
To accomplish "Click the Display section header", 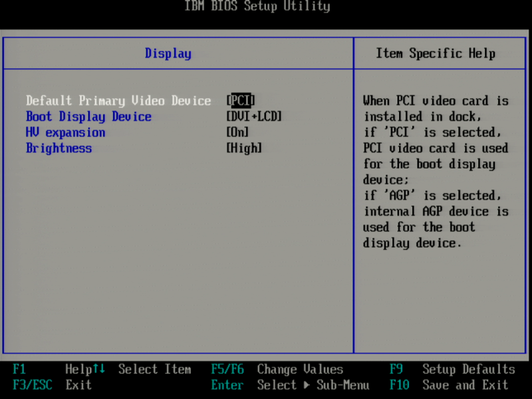I will tap(168, 54).
